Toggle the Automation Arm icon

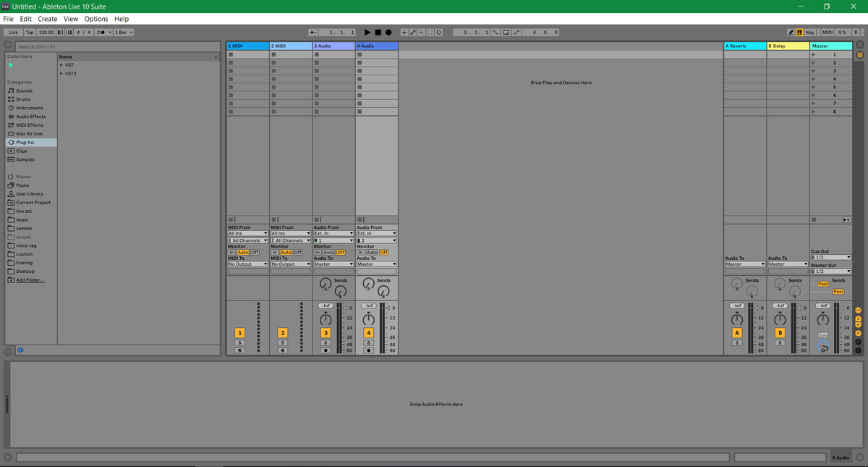click(413, 33)
